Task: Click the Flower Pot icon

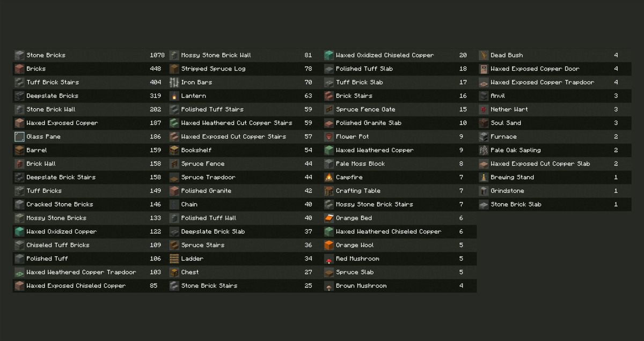Action: [x=329, y=137]
